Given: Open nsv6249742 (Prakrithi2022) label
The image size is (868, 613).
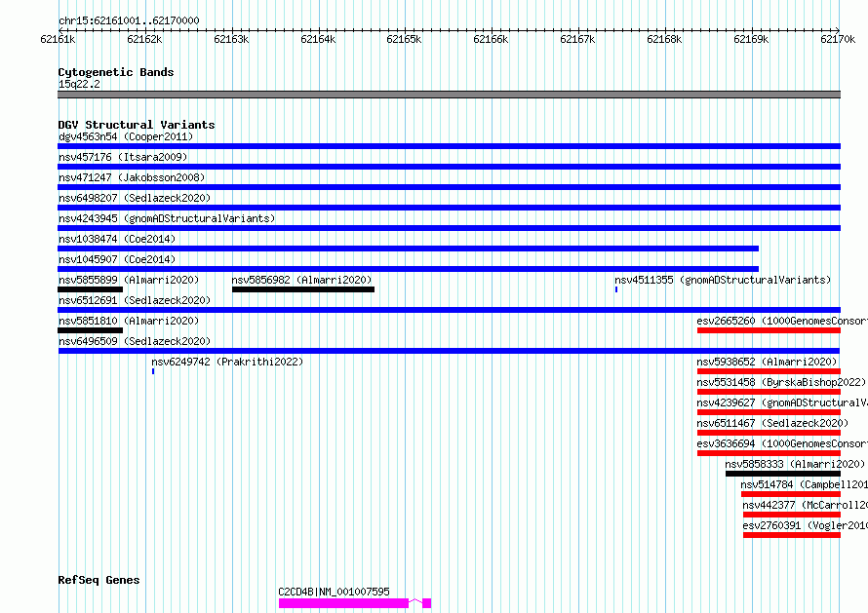Looking at the screenshot, I should [x=227, y=362].
